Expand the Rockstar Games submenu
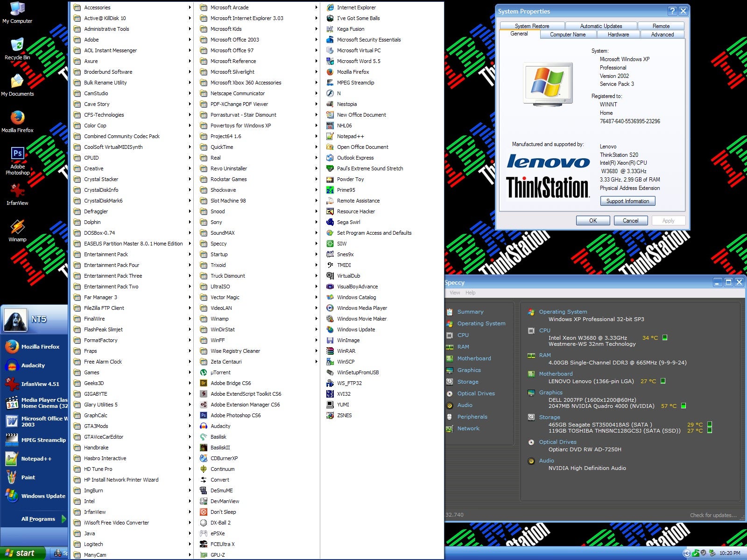Viewport: 747px width, 560px height. tap(258, 179)
